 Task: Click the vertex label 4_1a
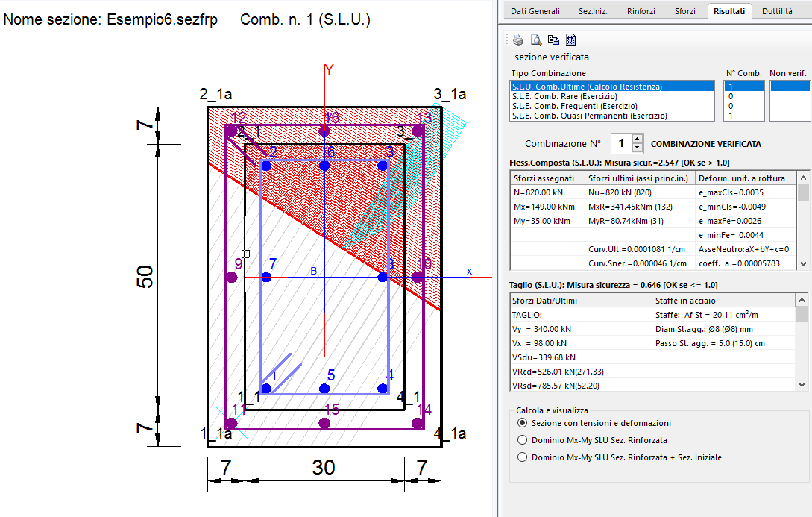point(450,433)
